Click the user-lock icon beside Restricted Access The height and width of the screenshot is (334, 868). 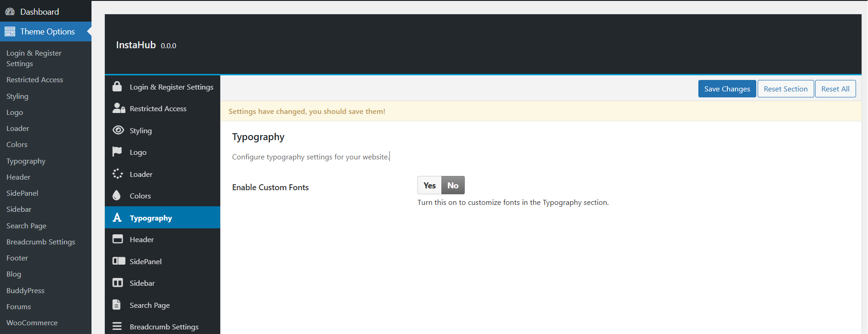tap(119, 108)
